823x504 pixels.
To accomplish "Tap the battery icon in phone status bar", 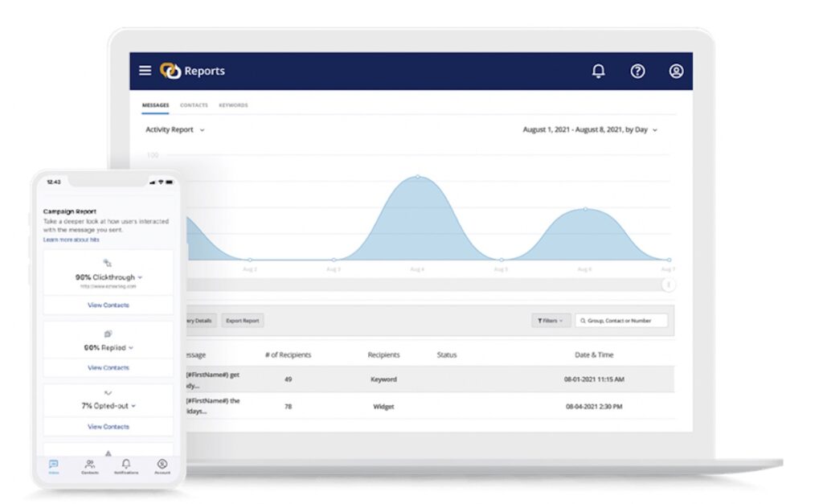I will [169, 182].
